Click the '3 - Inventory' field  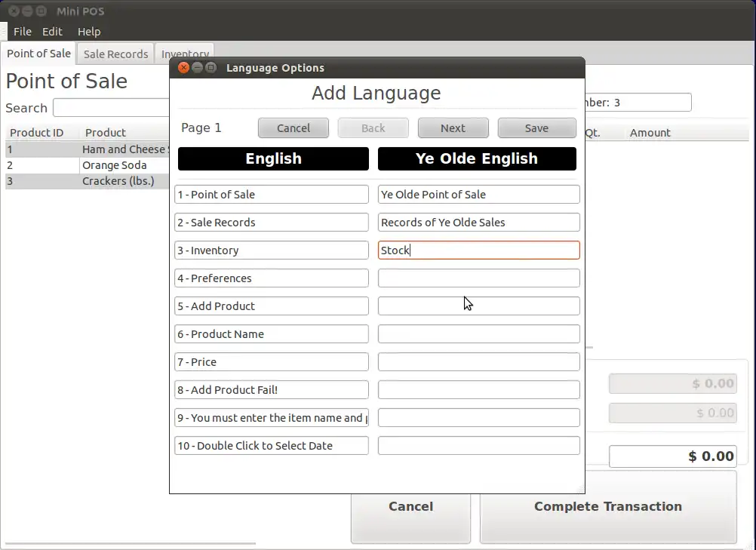272,250
